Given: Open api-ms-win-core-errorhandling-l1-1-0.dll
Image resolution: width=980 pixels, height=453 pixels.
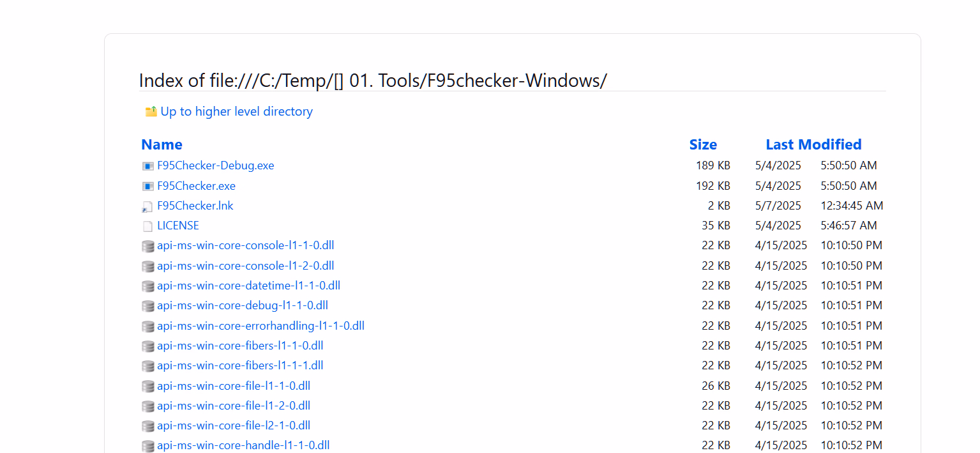Looking at the screenshot, I should [x=261, y=326].
